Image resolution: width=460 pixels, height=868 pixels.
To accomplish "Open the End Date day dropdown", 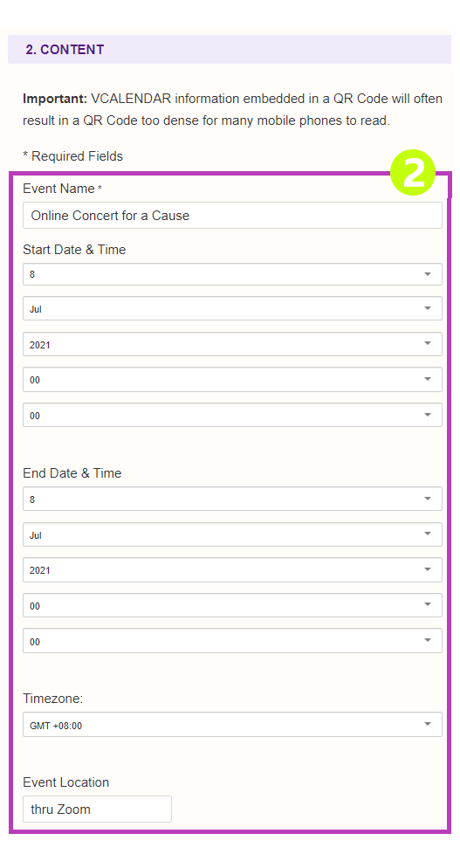I will point(232,499).
